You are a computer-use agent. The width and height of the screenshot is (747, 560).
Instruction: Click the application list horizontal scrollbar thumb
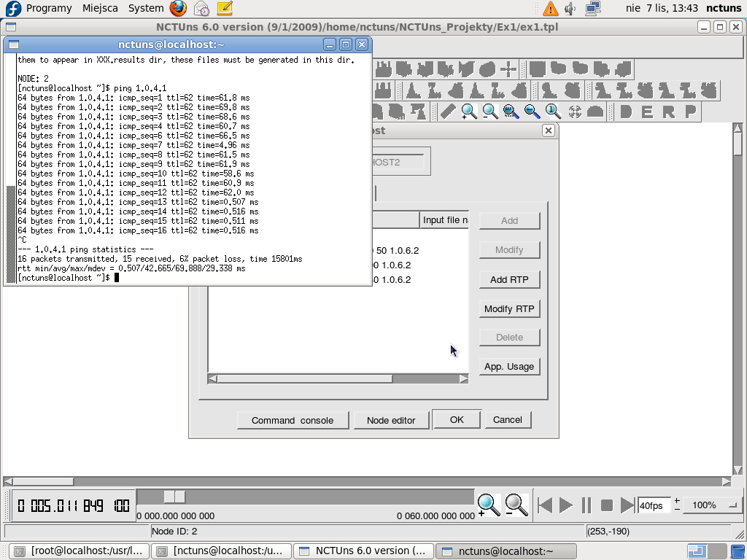pos(305,378)
